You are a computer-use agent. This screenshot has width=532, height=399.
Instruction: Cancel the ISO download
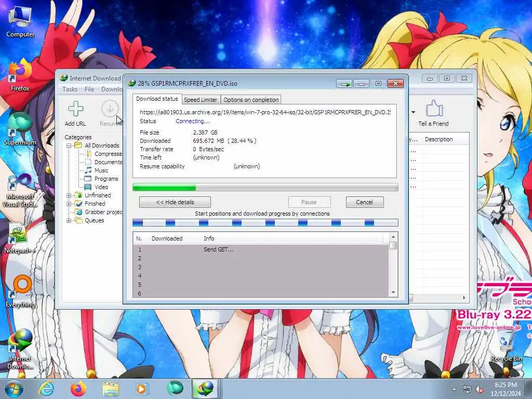[x=365, y=202]
